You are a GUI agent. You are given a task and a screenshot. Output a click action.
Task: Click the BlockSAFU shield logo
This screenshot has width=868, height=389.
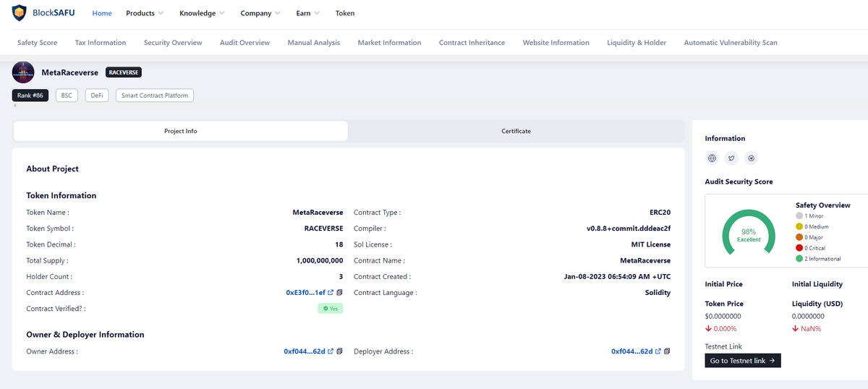(x=20, y=12)
